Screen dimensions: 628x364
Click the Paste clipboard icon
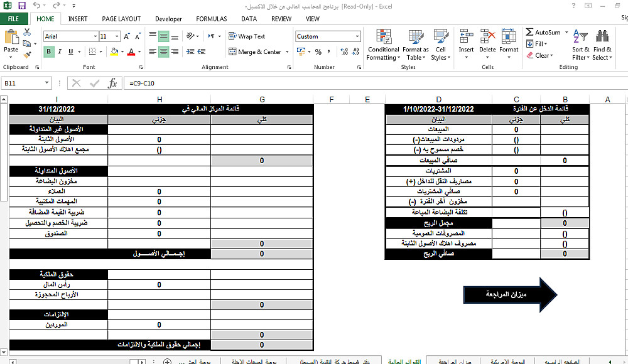(11, 37)
